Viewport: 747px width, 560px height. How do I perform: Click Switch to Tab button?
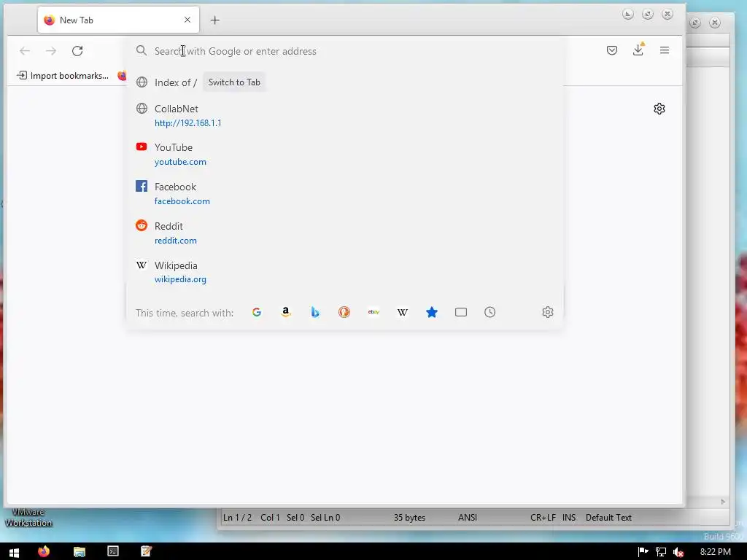point(234,82)
